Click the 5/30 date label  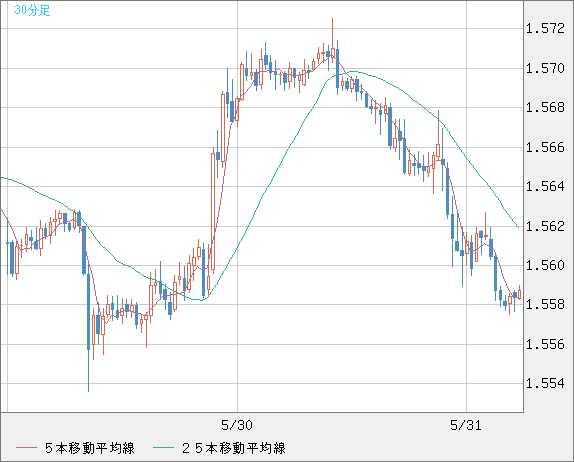[x=237, y=425]
